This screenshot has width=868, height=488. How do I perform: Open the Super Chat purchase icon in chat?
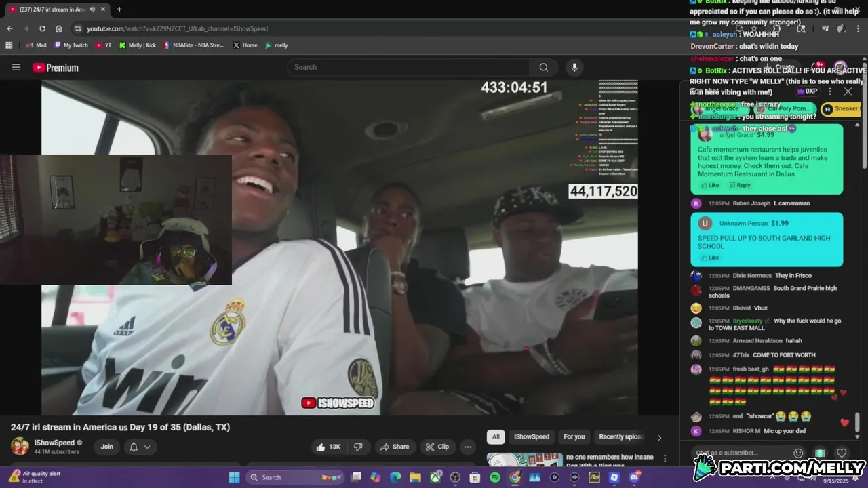pyautogui.click(x=820, y=453)
